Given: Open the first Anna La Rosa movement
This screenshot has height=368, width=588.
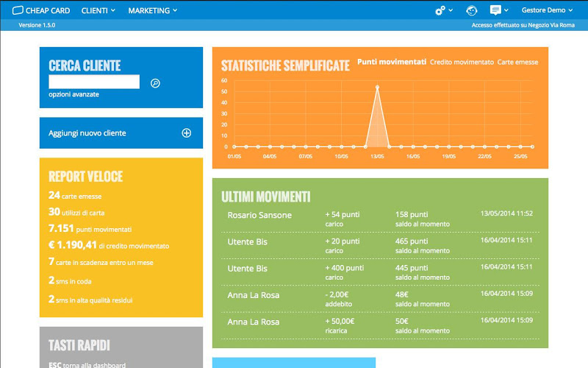Looking at the screenshot, I should click(380, 299).
